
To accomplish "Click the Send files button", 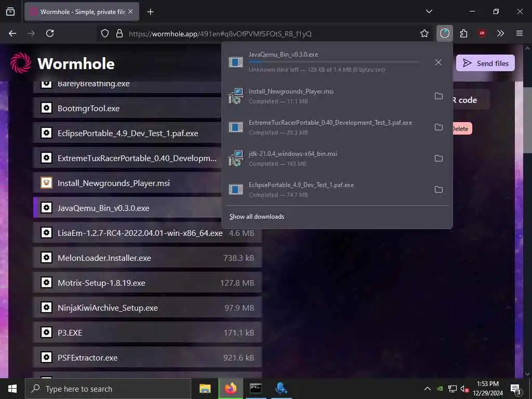I will click(485, 63).
